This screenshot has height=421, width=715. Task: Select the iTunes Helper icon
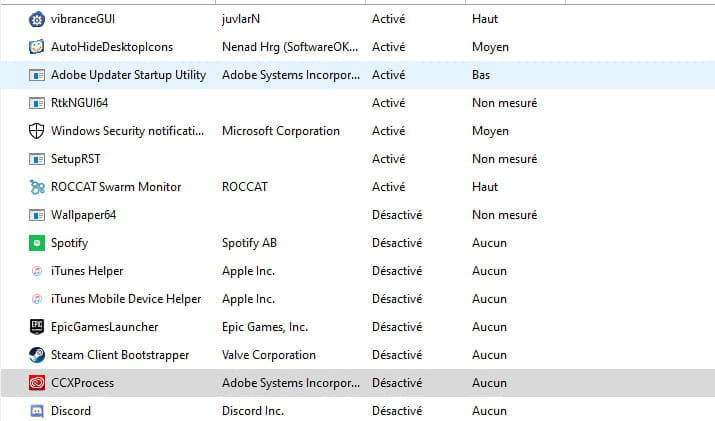click(36, 271)
